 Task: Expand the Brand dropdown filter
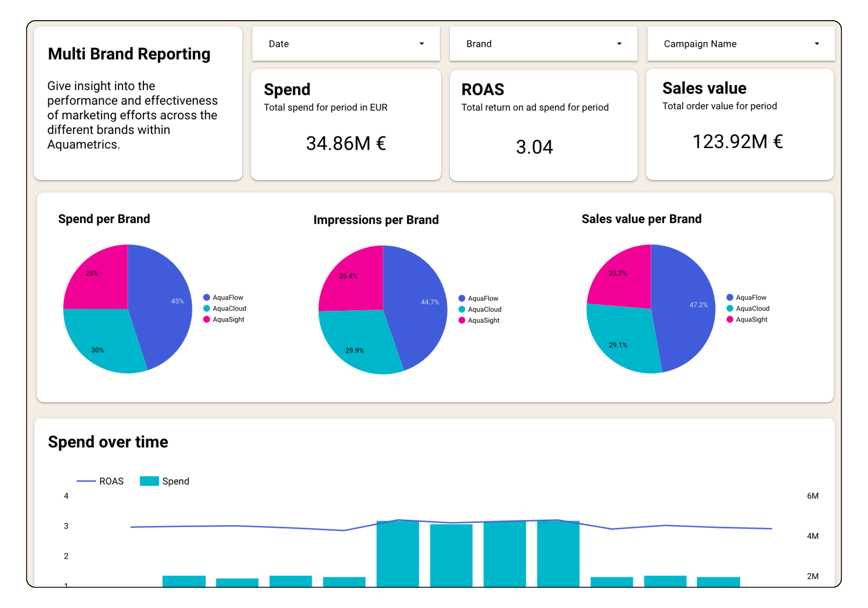(x=543, y=44)
